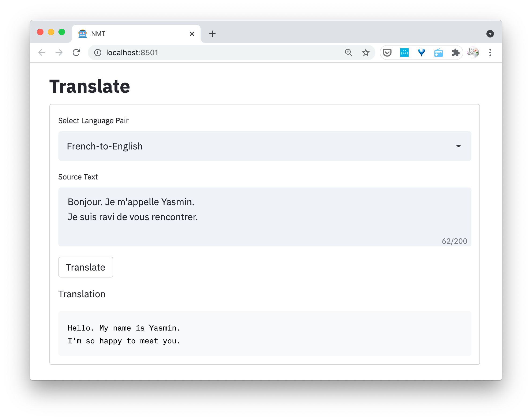The height and width of the screenshot is (420, 532).
Task: Open the blue radio extension icon
Action: (439, 52)
